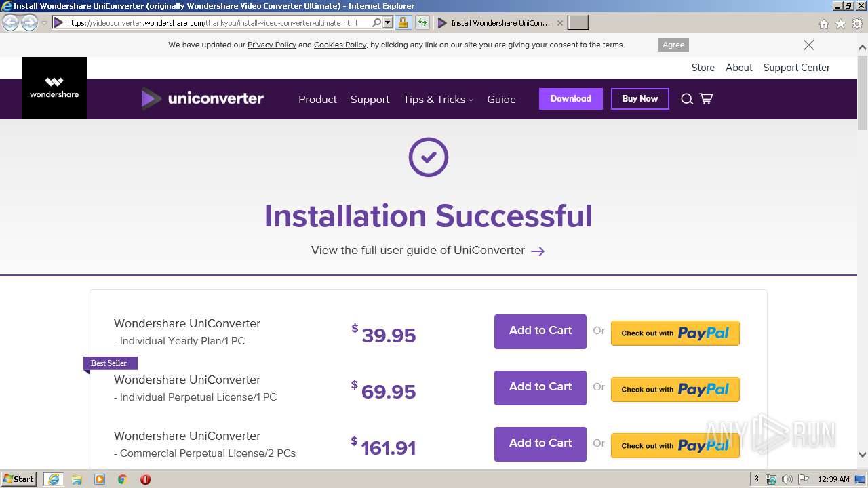
Task: Click the Buy Now button
Action: [640, 99]
